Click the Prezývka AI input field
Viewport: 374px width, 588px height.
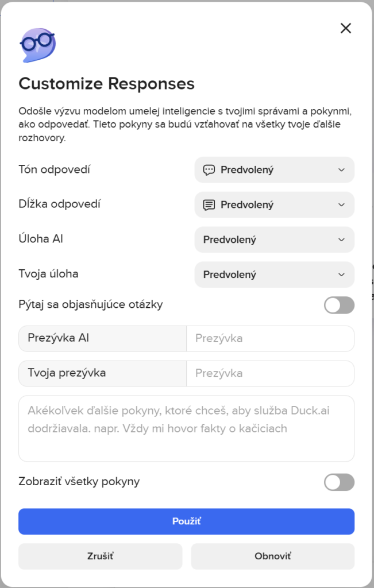270,338
